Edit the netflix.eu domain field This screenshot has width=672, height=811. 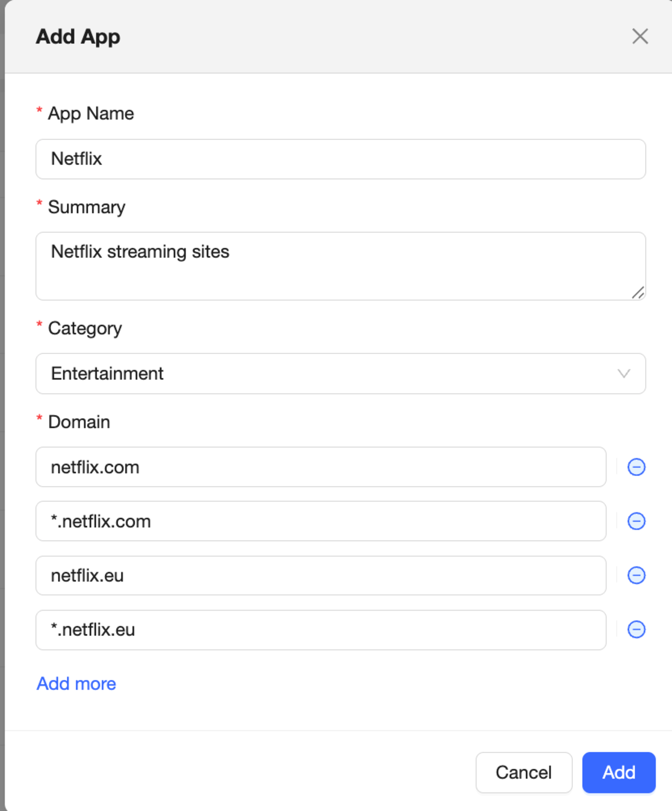pyautogui.click(x=320, y=575)
